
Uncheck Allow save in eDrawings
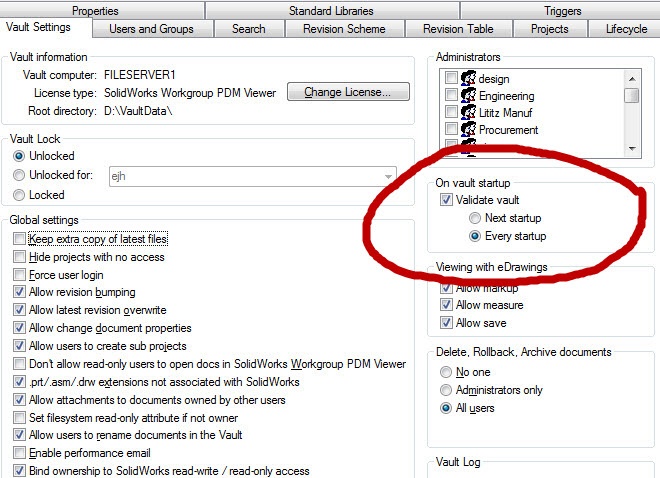point(446,323)
